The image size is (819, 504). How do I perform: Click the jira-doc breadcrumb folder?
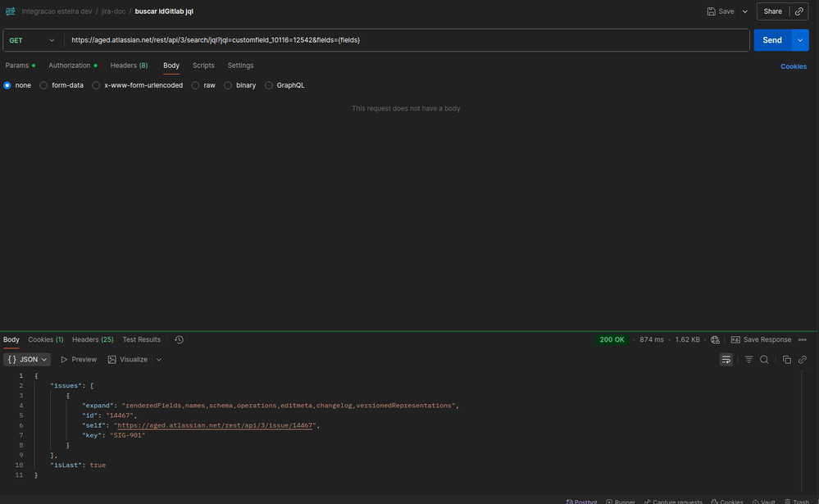click(113, 11)
